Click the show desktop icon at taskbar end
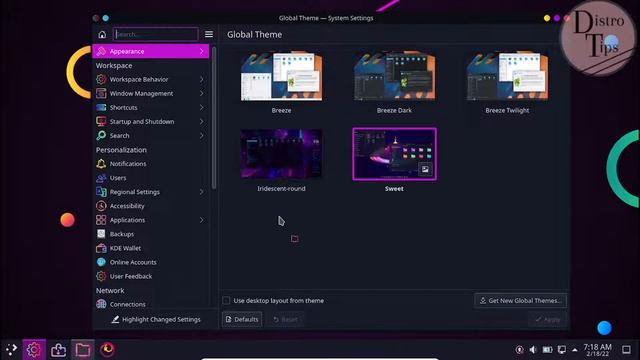The image size is (640, 360). [x=627, y=349]
